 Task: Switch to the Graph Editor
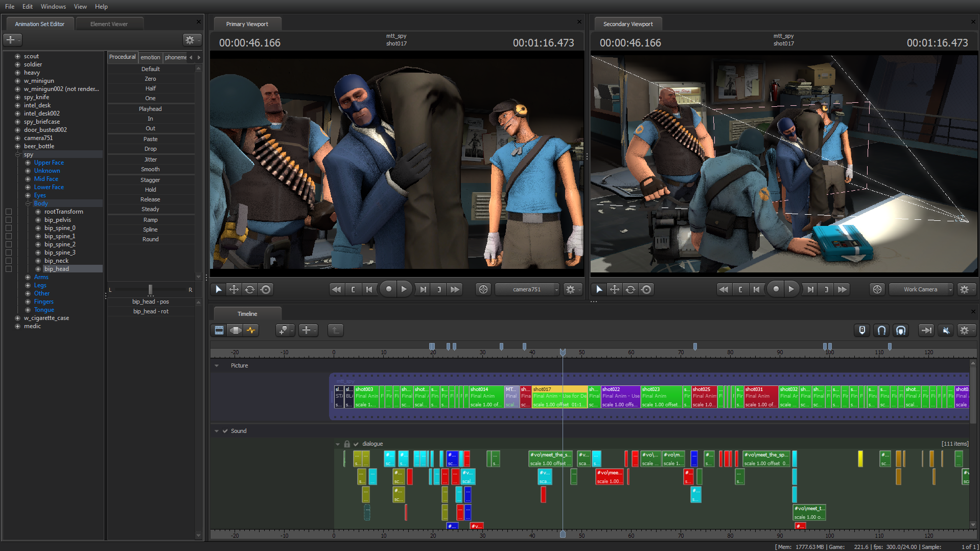251,330
